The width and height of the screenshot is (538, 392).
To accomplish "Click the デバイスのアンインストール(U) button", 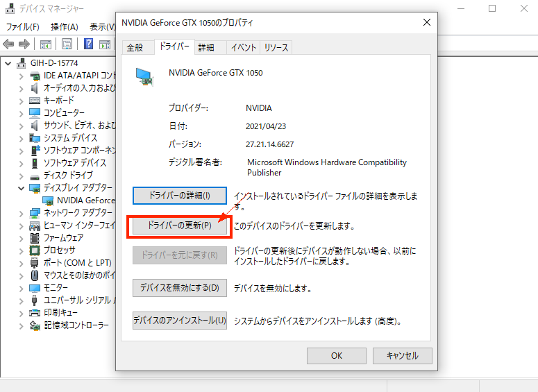I will [x=179, y=321].
